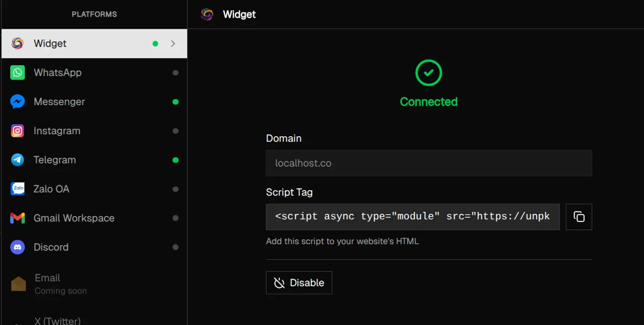
Task: Select the WhatsApp platform icon
Action: [x=17, y=72]
